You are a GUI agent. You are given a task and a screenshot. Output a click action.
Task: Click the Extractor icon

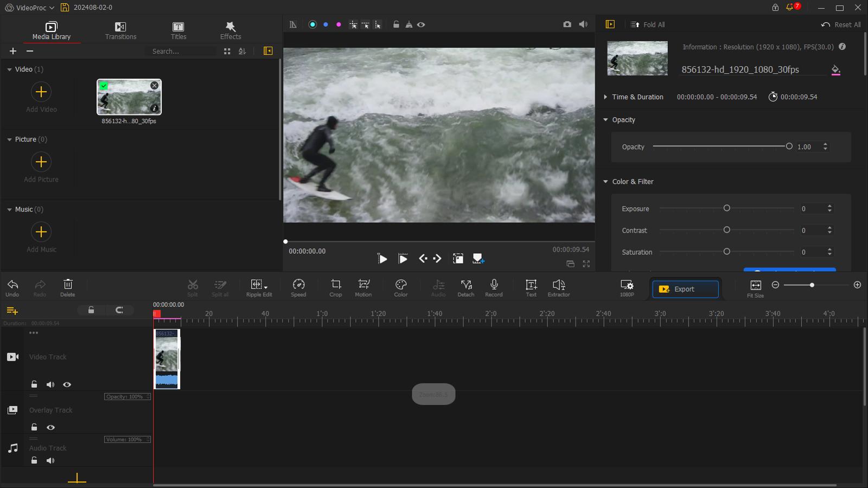click(559, 286)
